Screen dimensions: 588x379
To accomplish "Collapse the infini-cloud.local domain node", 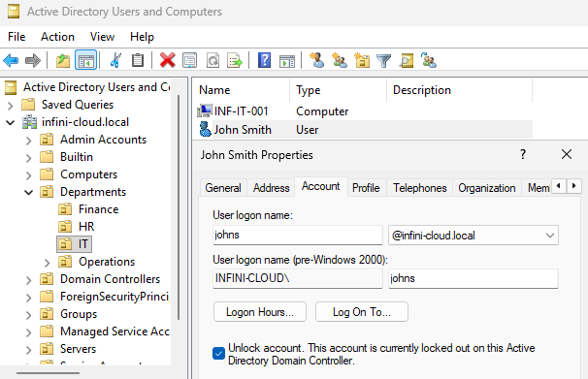I will [10, 122].
